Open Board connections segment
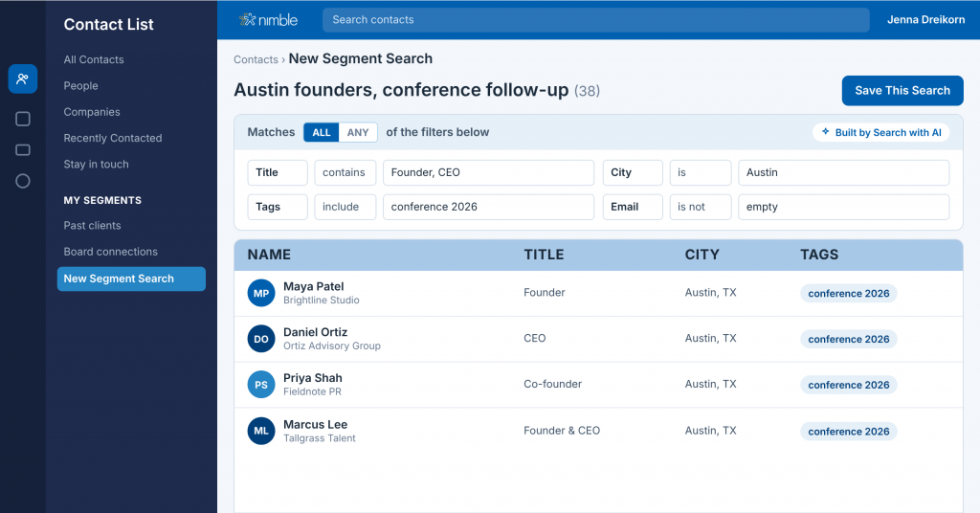Viewport: 980px width, 513px height. [x=111, y=252]
